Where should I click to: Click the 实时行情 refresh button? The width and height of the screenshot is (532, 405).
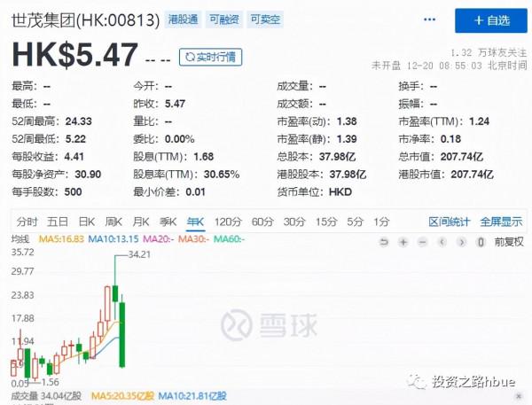pos(211,57)
